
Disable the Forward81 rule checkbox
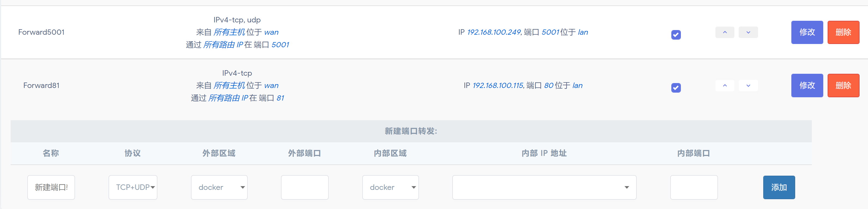(676, 88)
